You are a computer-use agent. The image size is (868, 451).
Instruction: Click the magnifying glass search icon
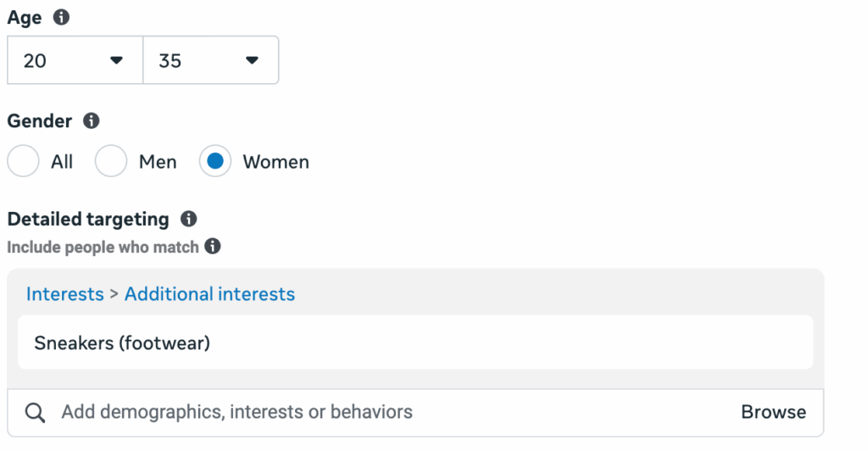click(35, 413)
